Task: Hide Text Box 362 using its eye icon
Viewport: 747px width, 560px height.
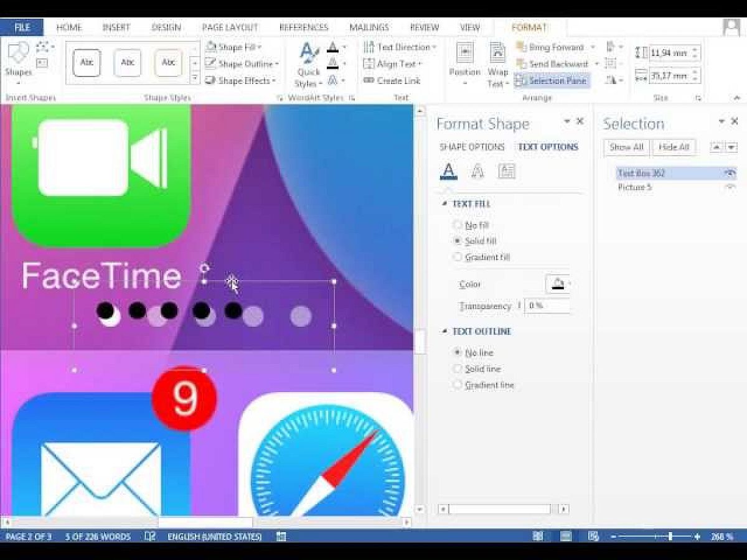Action: coord(730,173)
